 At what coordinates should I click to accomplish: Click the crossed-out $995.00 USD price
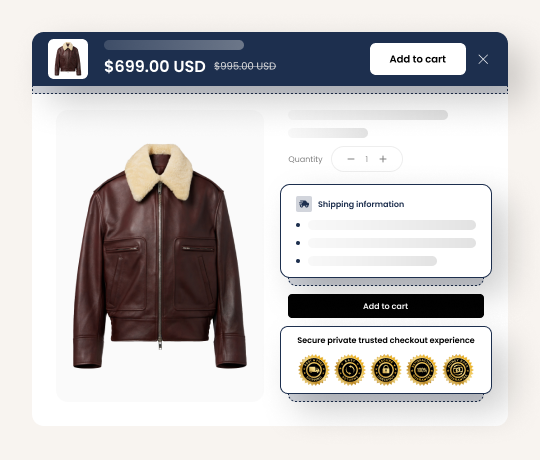(x=245, y=66)
